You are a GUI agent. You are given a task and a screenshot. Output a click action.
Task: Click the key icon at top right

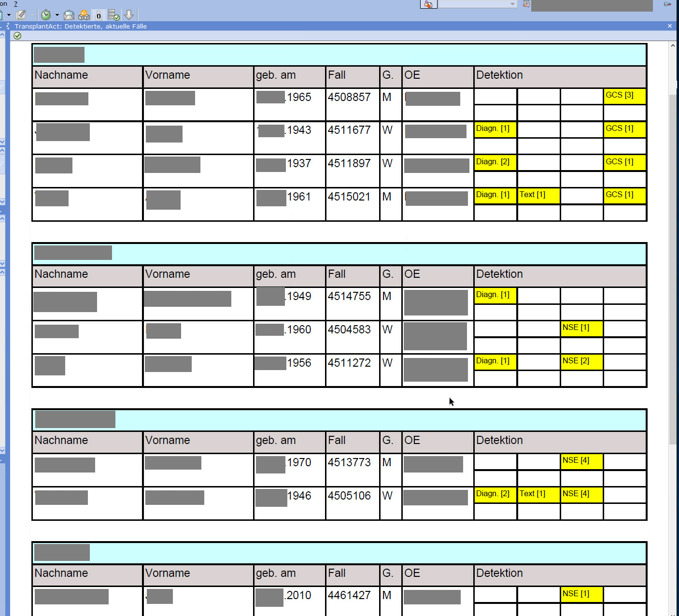click(667, 4)
